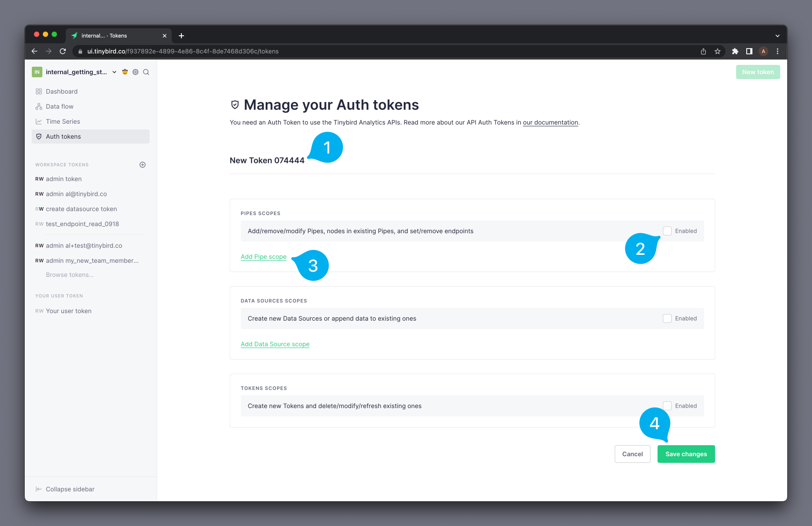
Task: Expand the tab search chevron
Action: [778, 36]
